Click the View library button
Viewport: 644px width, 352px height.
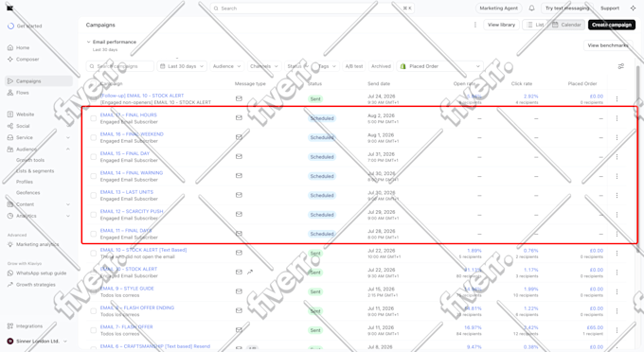(x=501, y=25)
